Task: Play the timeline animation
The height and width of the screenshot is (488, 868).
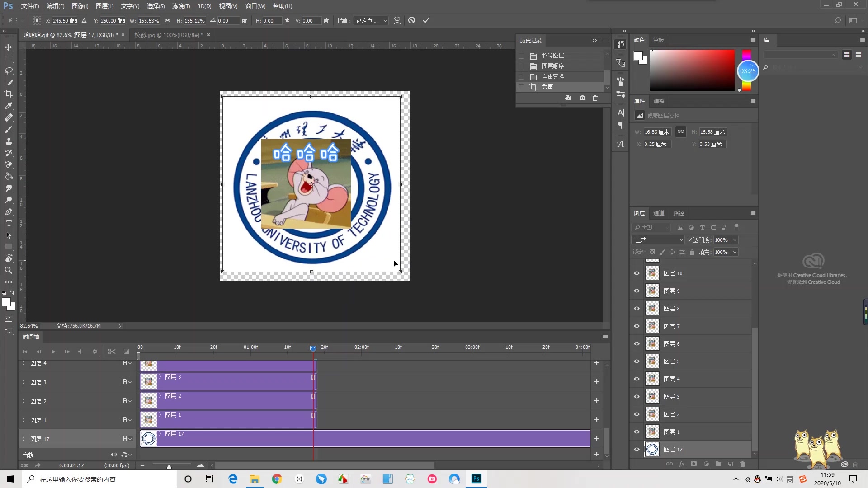Action: click(53, 352)
